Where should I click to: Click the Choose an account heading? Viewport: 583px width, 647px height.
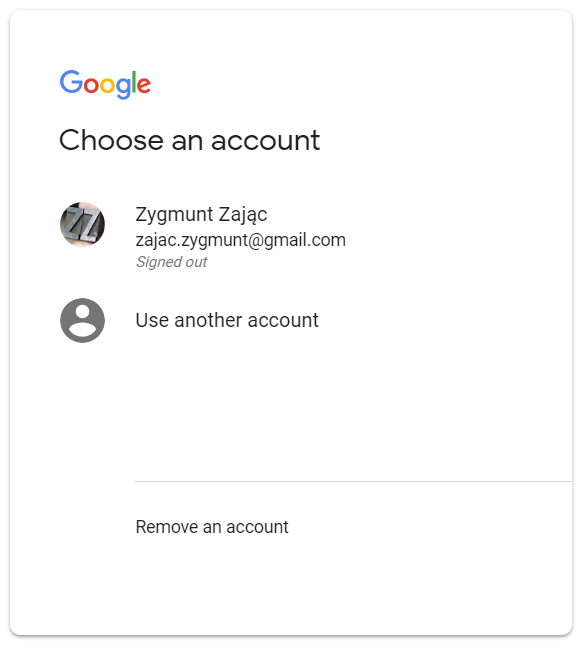(189, 140)
